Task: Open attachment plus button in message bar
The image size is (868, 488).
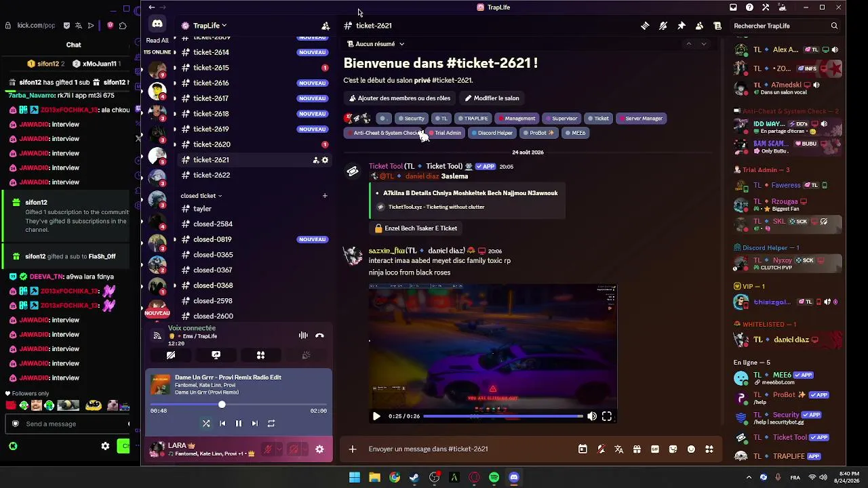Action: tap(352, 449)
